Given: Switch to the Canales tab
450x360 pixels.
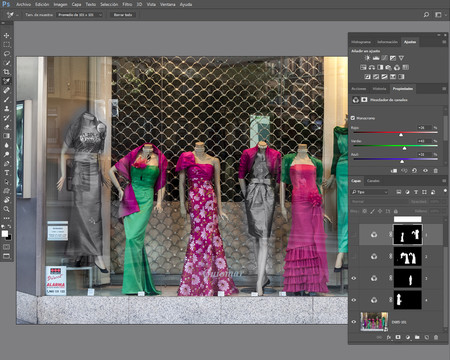Looking at the screenshot, I should coord(373,181).
